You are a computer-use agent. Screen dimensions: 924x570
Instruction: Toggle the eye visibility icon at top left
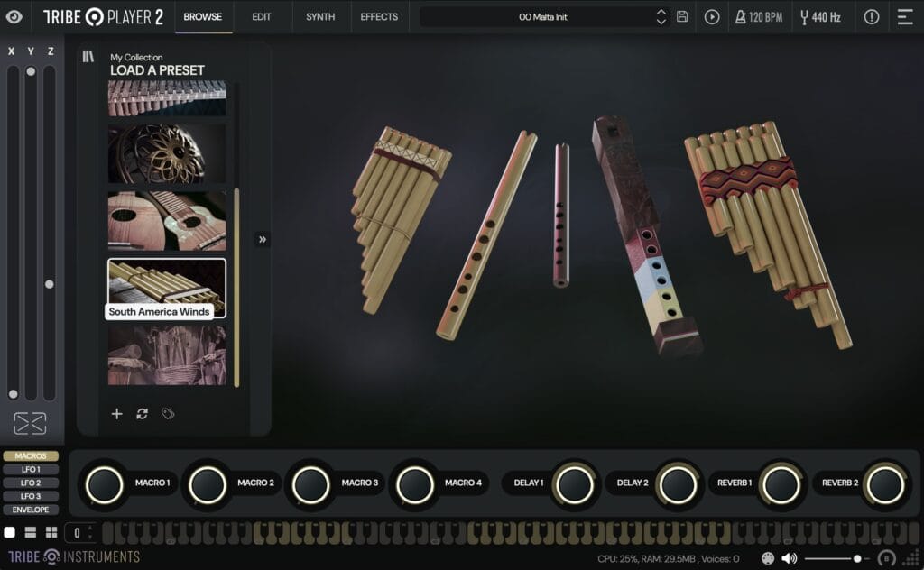click(14, 16)
